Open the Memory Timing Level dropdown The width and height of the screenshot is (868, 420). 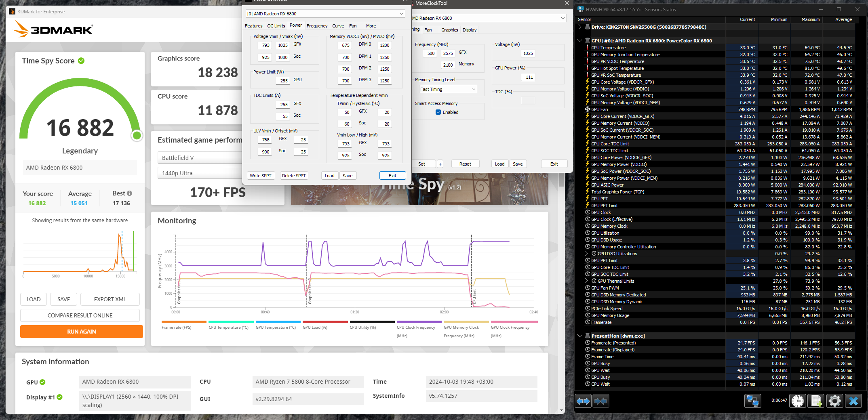(x=448, y=89)
